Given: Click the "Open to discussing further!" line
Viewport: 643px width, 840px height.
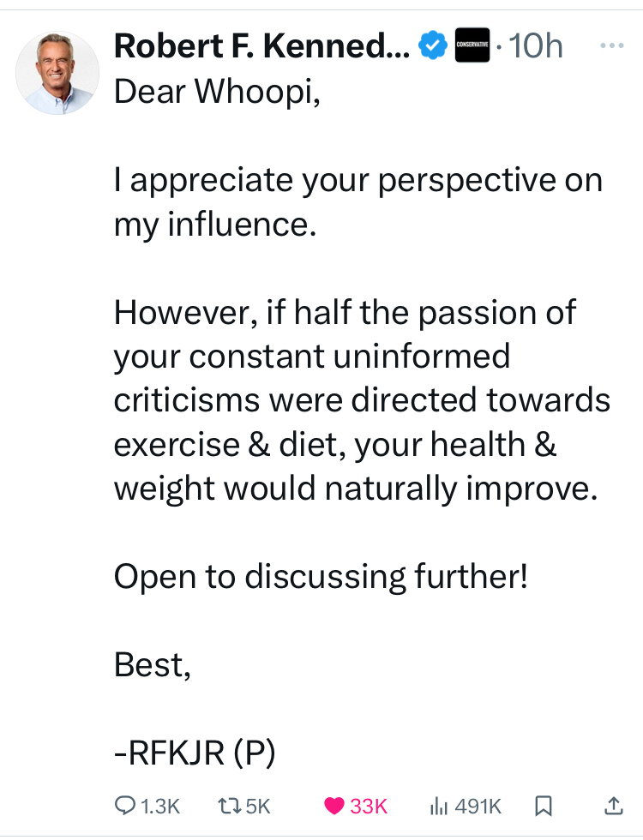Looking at the screenshot, I should click(321, 577).
